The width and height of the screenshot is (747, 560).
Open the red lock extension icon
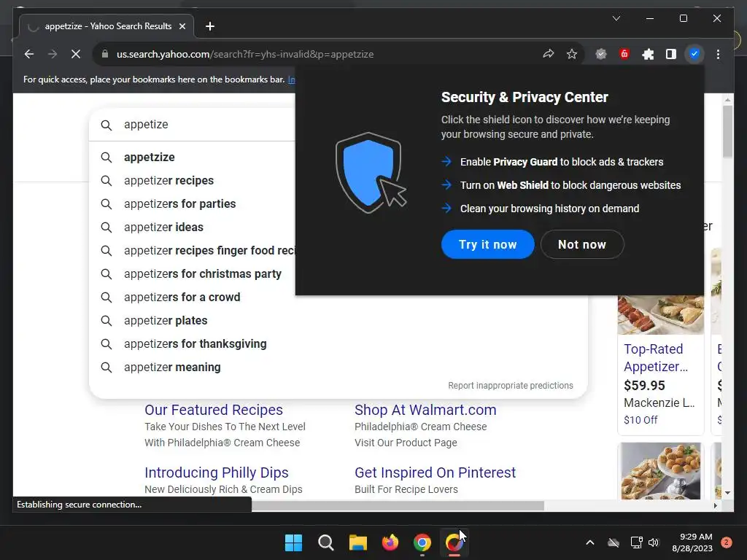(624, 54)
